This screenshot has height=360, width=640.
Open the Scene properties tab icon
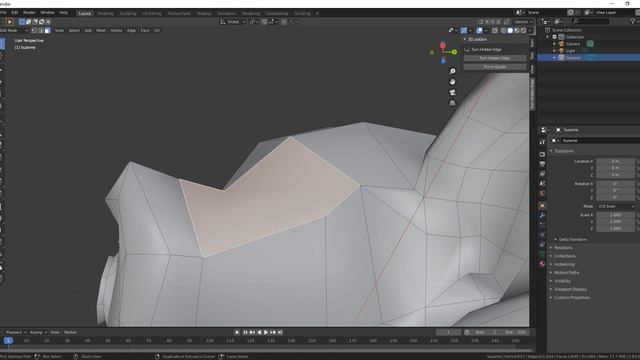pyautogui.click(x=542, y=184)
